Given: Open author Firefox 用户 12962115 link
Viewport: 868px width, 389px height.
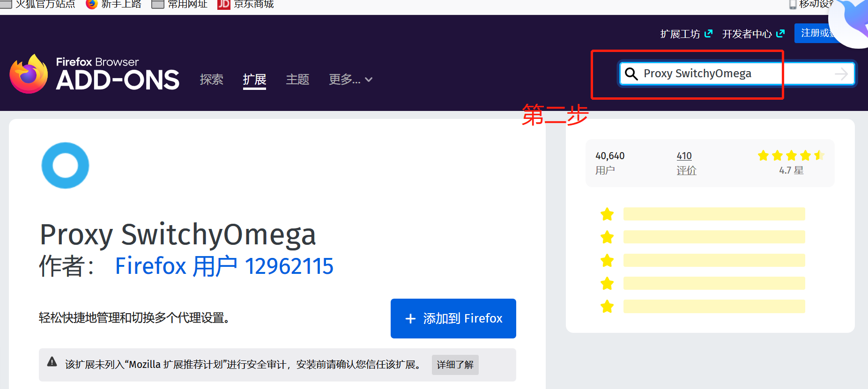Looking at the screenshot, I should pos(224,266).
